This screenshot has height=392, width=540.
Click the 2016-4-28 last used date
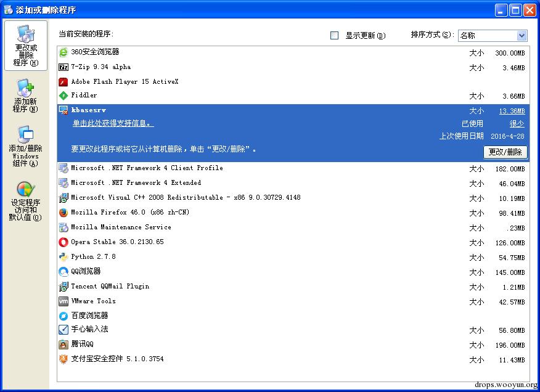click(507, 136)
